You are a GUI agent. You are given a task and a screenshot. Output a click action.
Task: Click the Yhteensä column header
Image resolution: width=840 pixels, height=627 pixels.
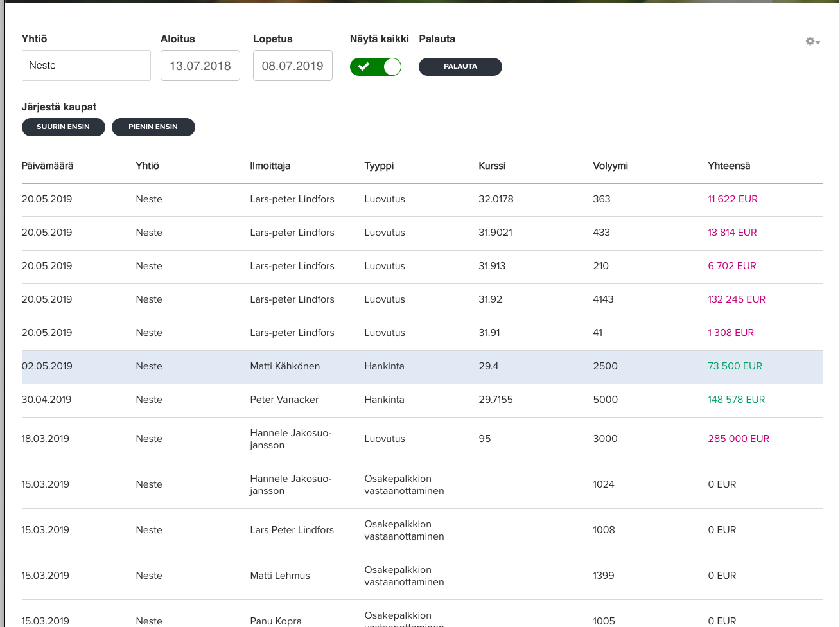click(729, 166)
